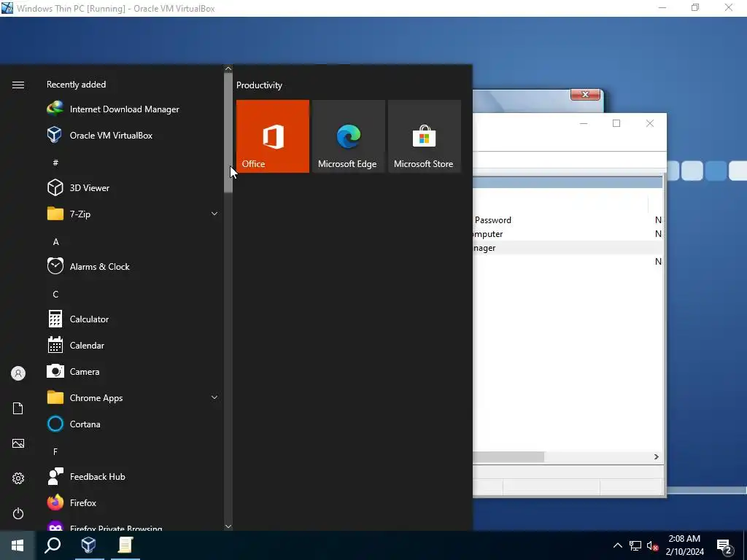This screenshot has width=747, height=560.
Task: Click the muted volume tray icon
Action: pyautogui.click(x=653, y=545)
